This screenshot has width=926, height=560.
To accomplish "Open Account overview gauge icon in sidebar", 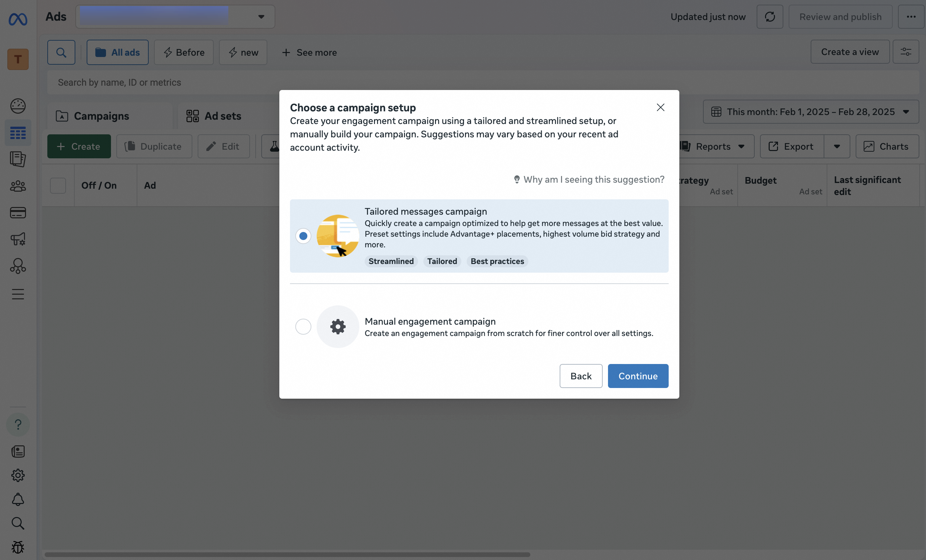I will 18,106.
